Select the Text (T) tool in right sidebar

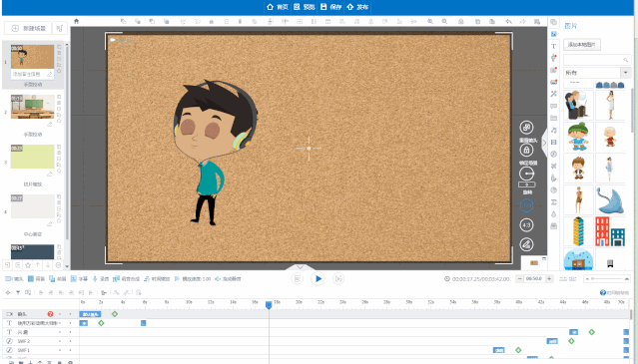click(x=554, y=46)
